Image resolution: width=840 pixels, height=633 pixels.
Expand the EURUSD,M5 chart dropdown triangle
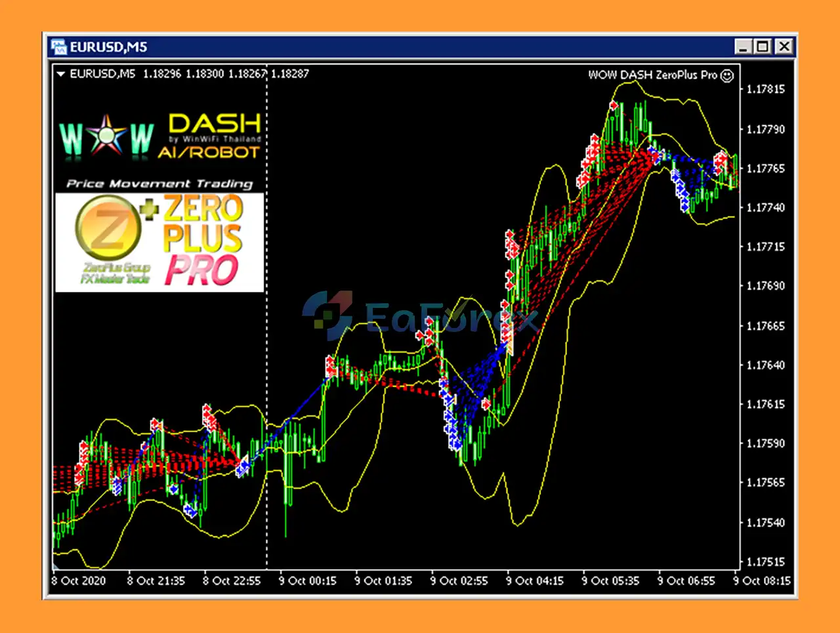click(61, 74)
